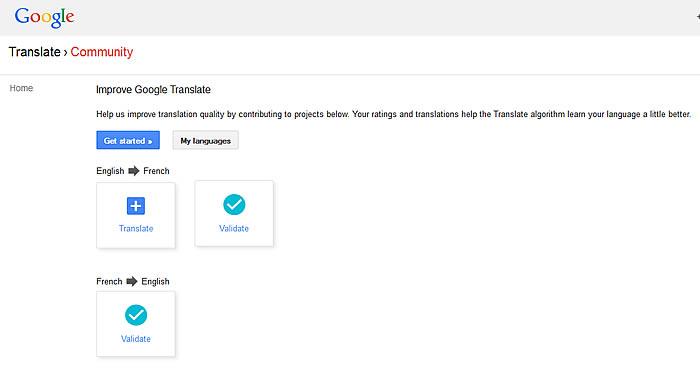The image size is (700, 375).
Task: Open Home in the left sidebar
Action: (x=21, y=88)
